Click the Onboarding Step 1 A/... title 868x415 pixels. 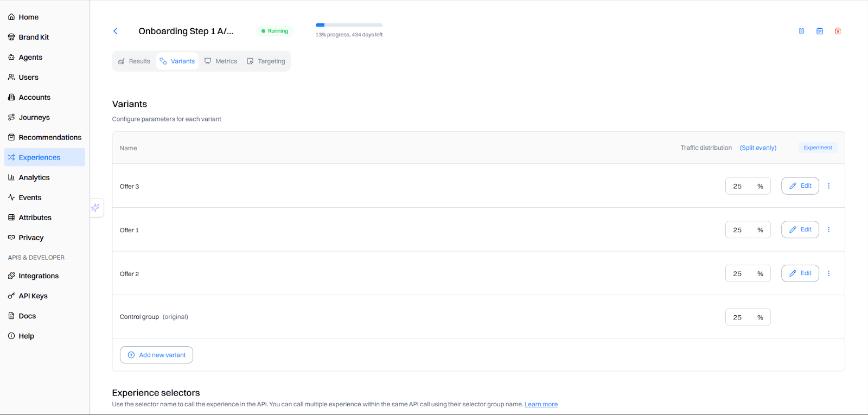coord(186,31)
